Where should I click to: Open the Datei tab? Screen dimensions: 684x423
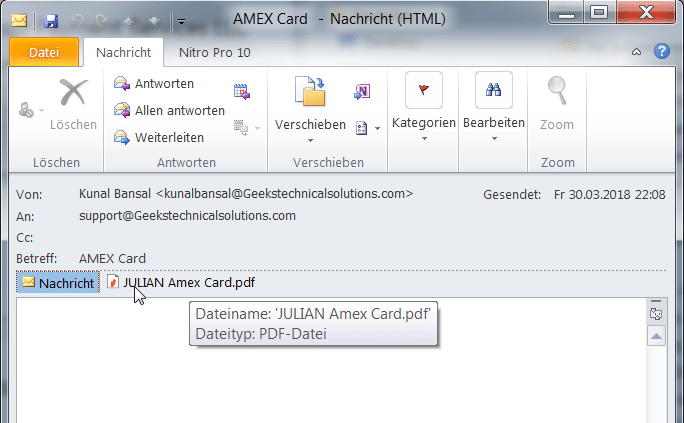tap(44, 52)
